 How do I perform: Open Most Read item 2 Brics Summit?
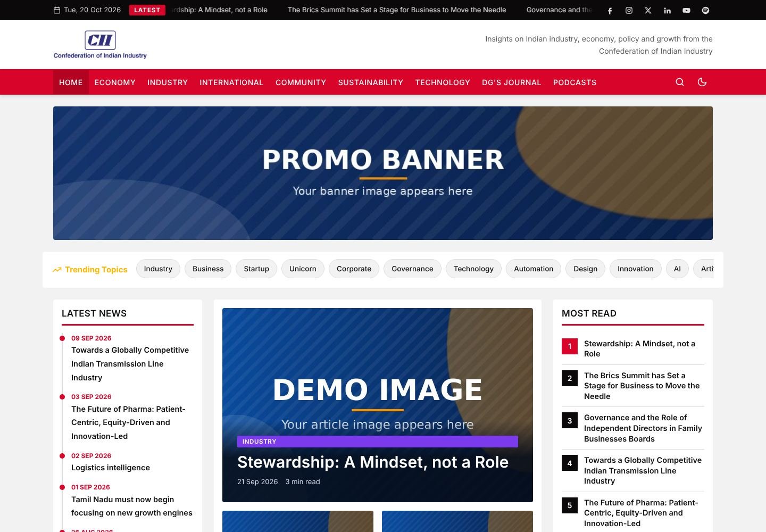642,386
